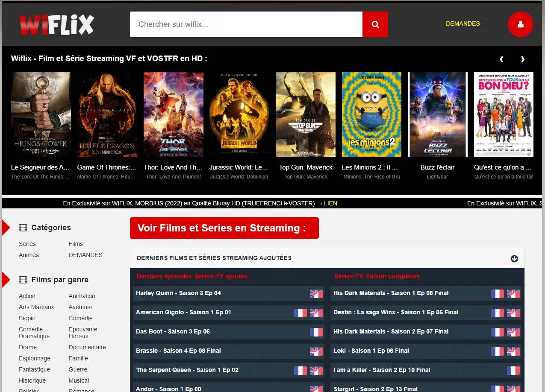This screenshot has width=545, height=392.
Task: Select Series category
Action: pos(27,244)
